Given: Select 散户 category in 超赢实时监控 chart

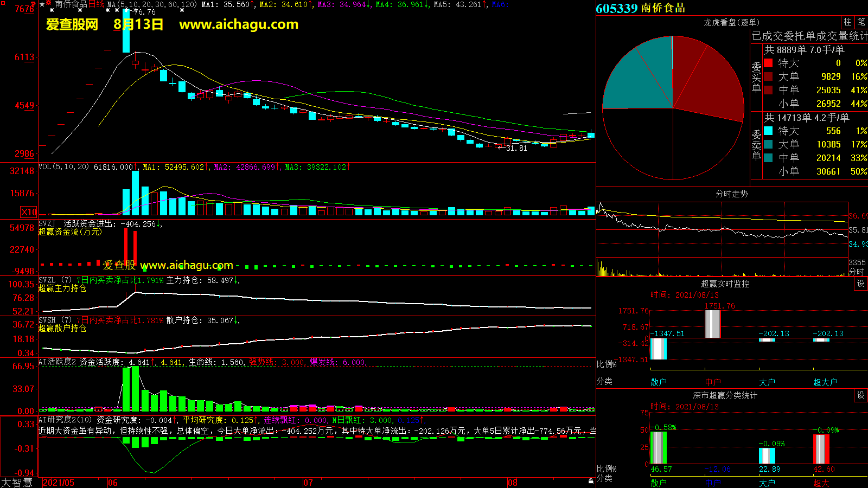Looking at the screenshot, I should [x=659, y=382].
